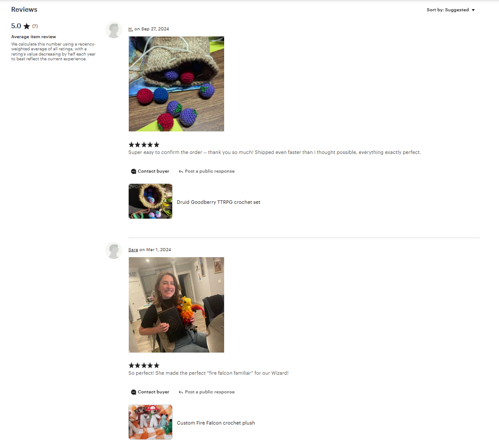Open reviewer H.'s profile link
Image resolution: width=499 pixels, height=448 pixels.
pos(130,29)
